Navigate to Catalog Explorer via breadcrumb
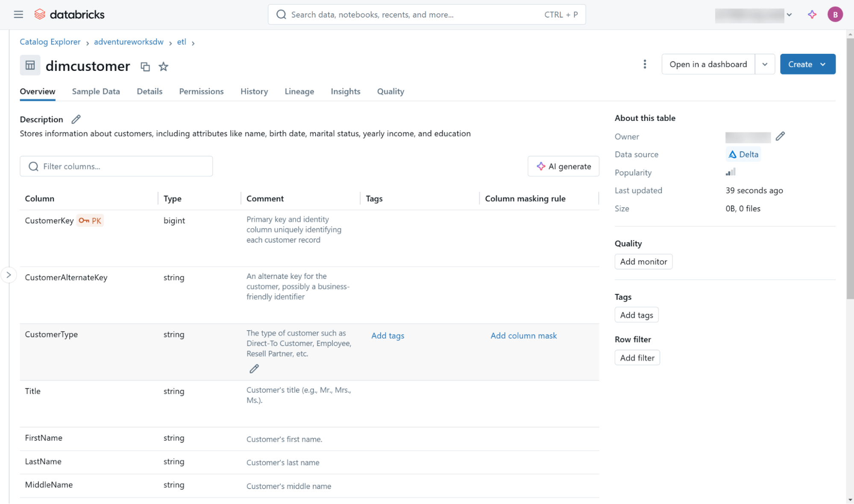This screenshot has width=854, height=504. tap(50, 41)
